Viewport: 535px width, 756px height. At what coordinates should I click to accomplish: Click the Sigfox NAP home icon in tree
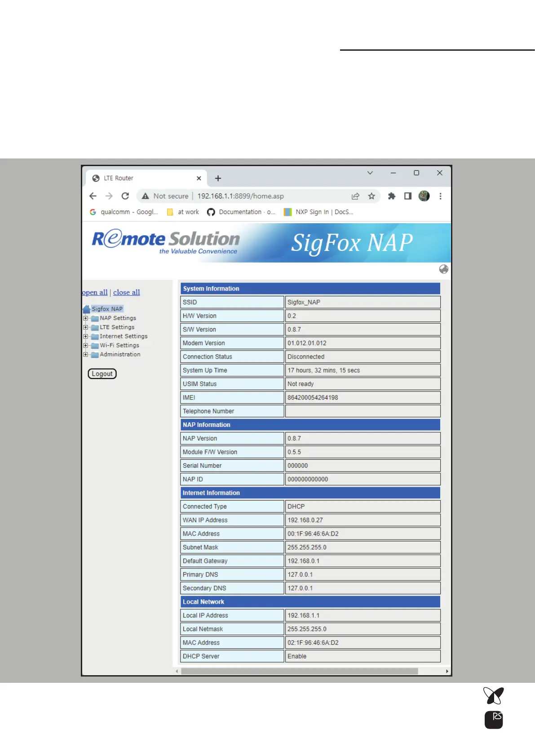(86, 309)
